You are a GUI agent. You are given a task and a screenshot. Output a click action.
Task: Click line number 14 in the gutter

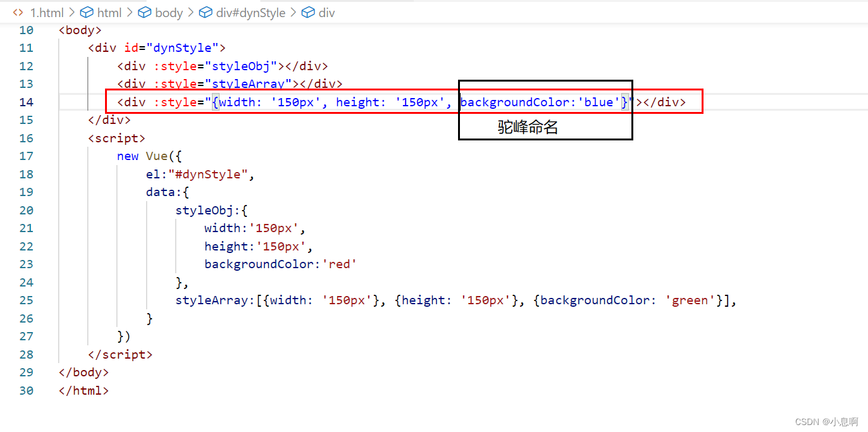pyautogui.click(x=26, y=102)
